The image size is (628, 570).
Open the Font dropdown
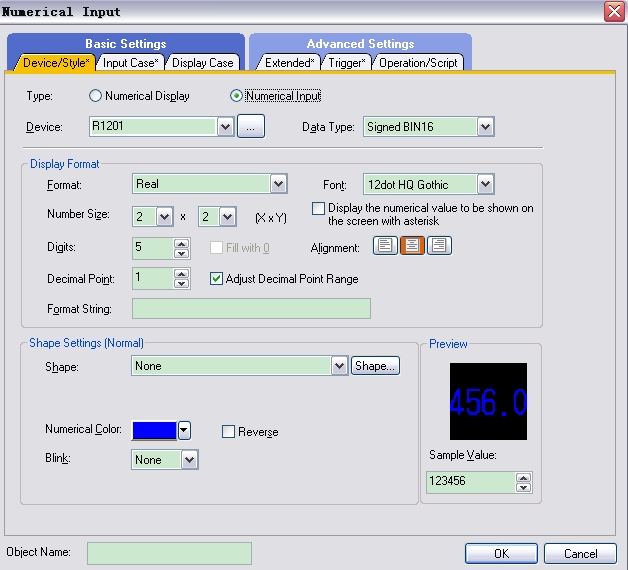485,184
